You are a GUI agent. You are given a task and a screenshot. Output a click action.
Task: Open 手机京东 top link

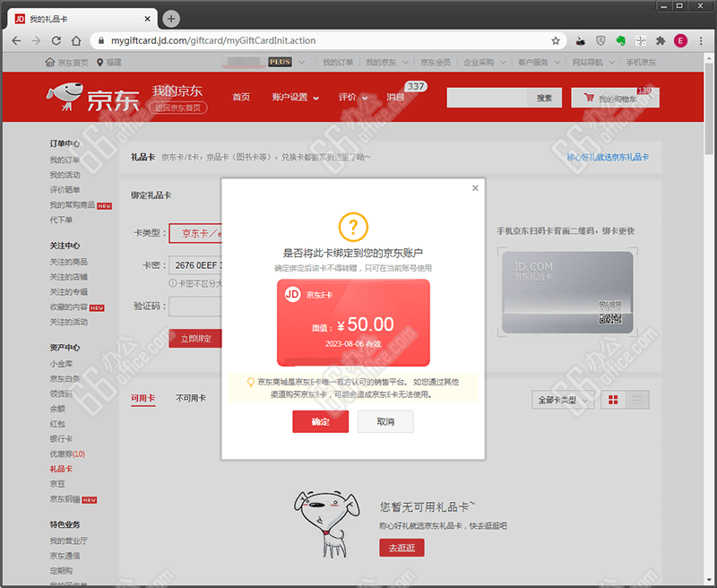click(x=641, y=62)
